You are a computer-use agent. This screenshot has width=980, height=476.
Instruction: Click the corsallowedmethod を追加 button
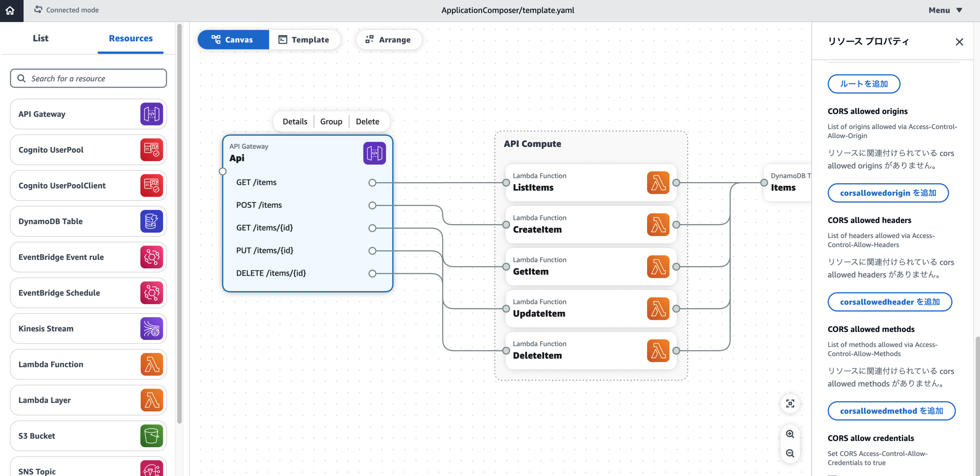point(891,411)
